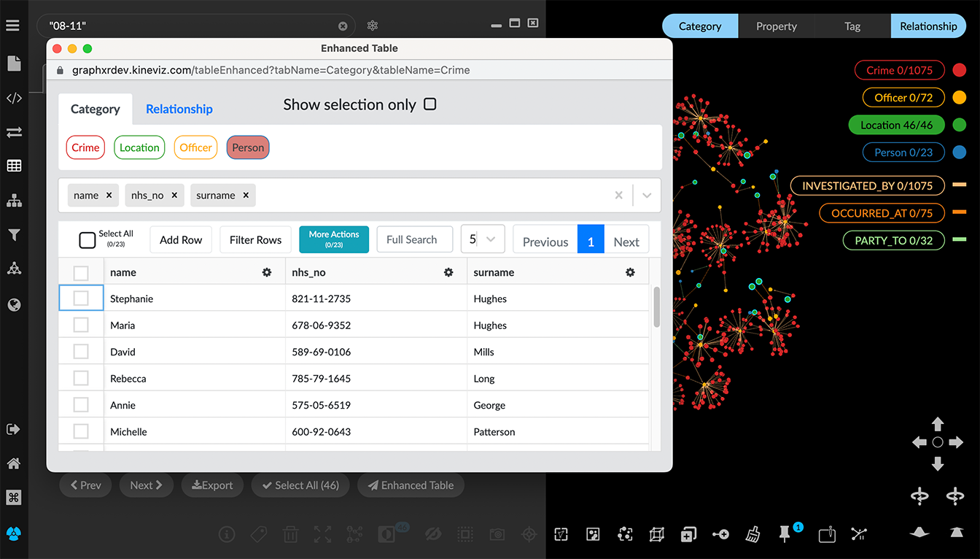Open the More Actions menu
Viewport: 980px width, 559px height.
click(334, 239)
